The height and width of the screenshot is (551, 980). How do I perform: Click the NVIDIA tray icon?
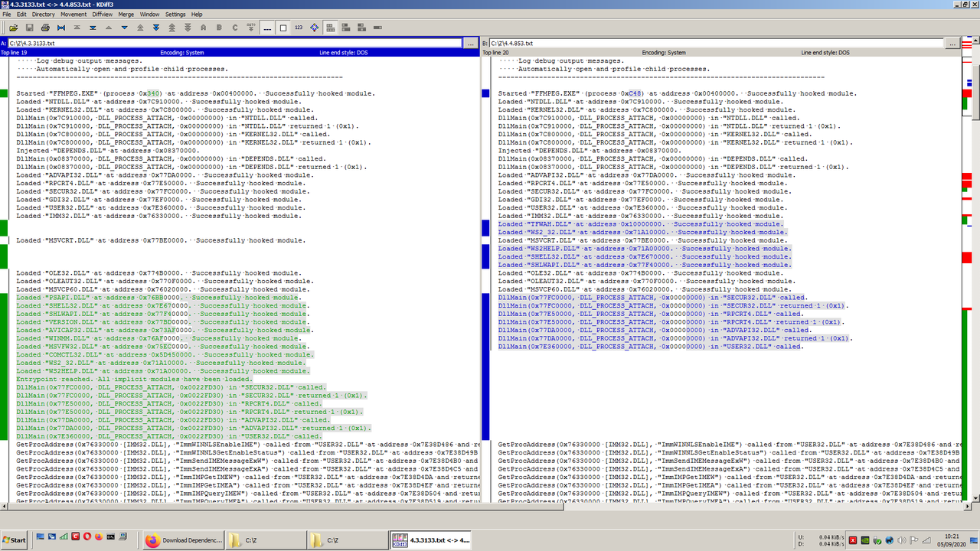[x=865, y=540]
